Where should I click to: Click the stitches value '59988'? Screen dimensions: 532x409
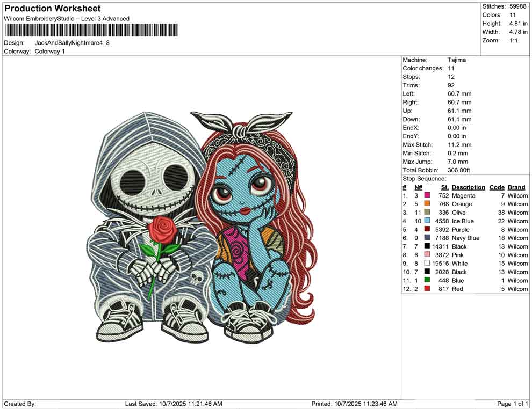point(517,6)
